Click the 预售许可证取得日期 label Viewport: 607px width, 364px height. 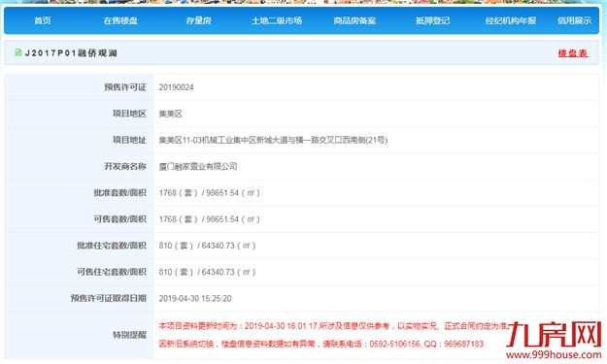click(x=109, y=298)
